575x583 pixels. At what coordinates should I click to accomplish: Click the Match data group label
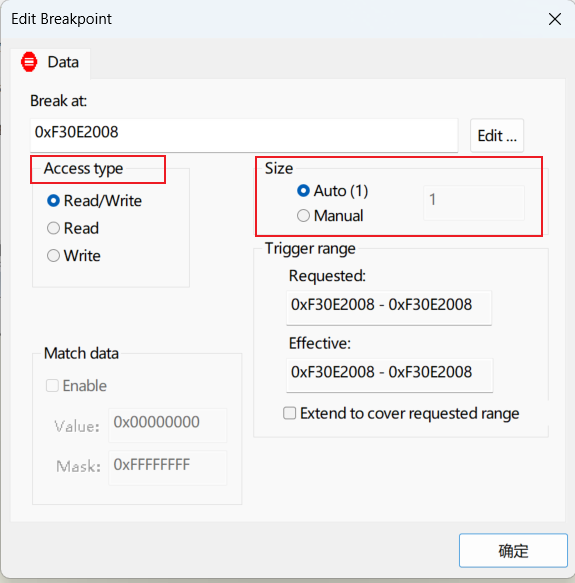[81, 353]
